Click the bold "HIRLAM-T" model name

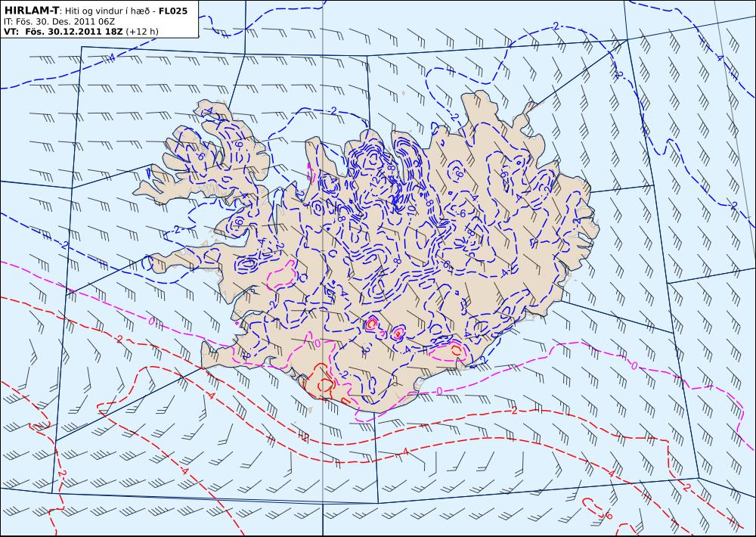(x=31, y=10)
